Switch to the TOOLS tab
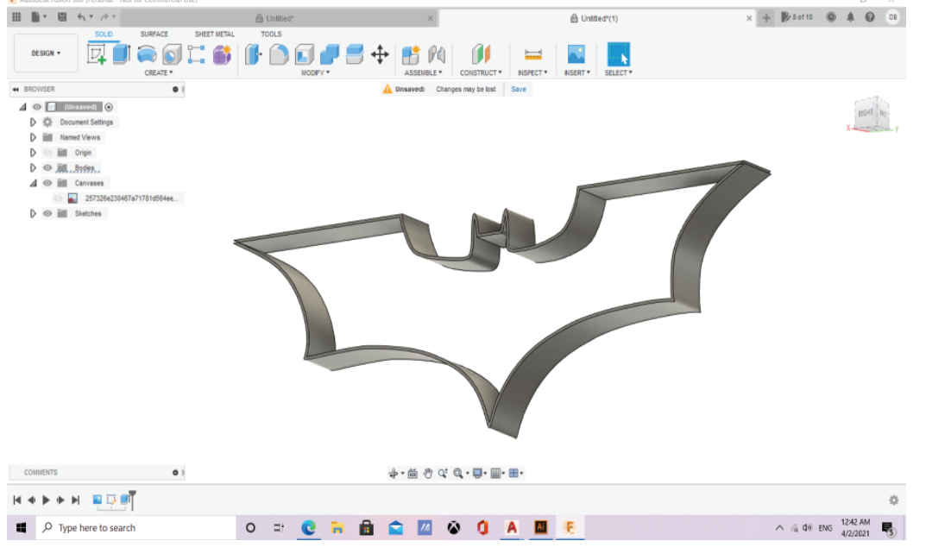The width and height of the screenshot is (926, 560). click(271, 35)
